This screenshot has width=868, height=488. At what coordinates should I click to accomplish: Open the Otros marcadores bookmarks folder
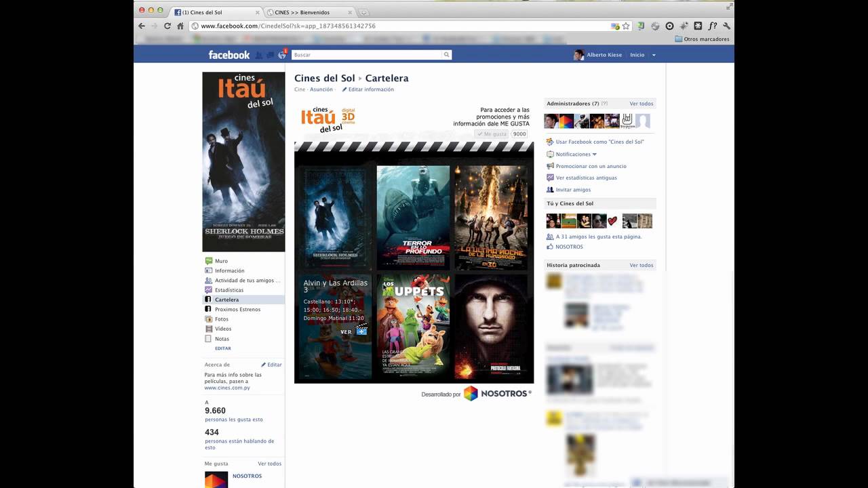(x=702, y=39)
